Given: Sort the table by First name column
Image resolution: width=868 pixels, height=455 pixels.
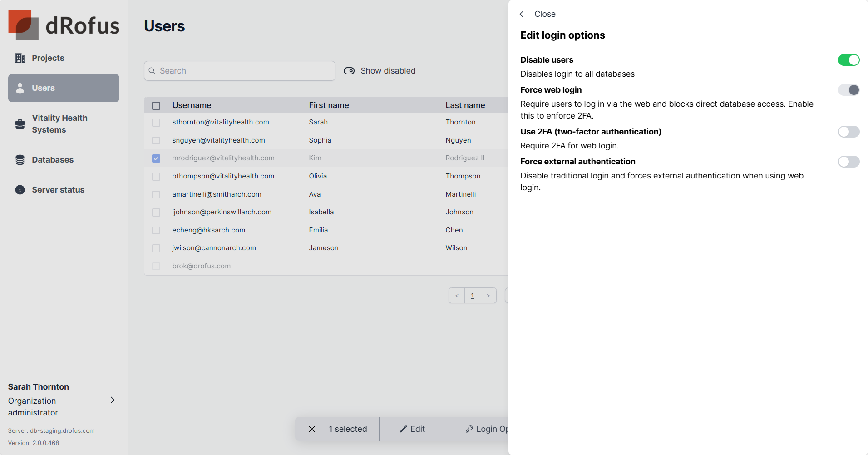Looking at the screenshot, I should pyautogui.click(x=329, y=105).
